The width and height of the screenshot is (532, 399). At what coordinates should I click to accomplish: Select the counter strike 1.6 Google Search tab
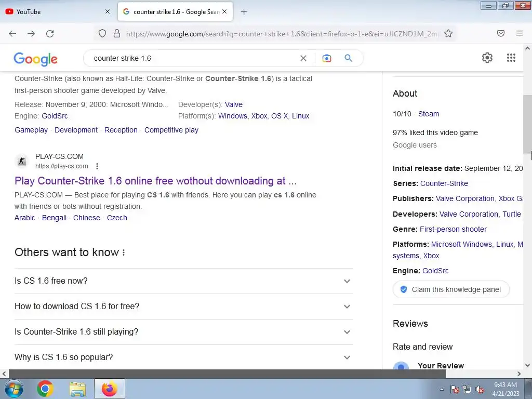point(176,11)
